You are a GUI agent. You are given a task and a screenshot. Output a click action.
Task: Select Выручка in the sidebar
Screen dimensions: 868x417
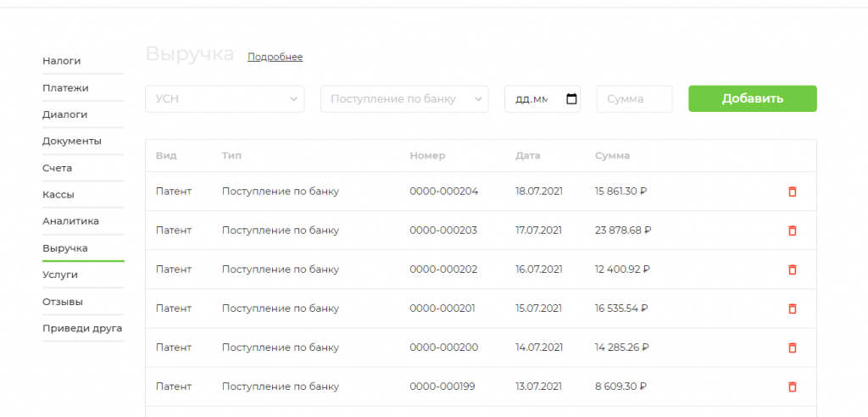(65, 248)
